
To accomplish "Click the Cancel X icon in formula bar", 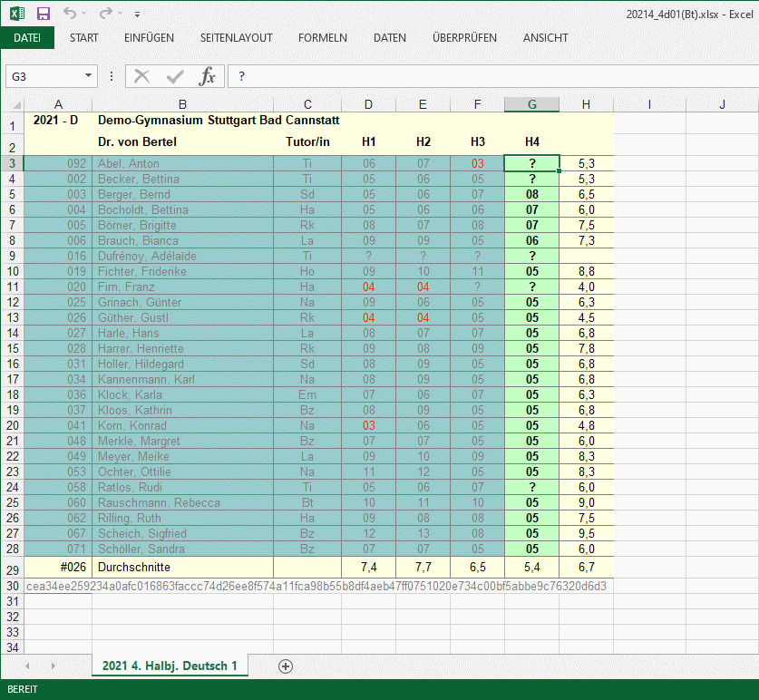I will [x=141, y=76].
